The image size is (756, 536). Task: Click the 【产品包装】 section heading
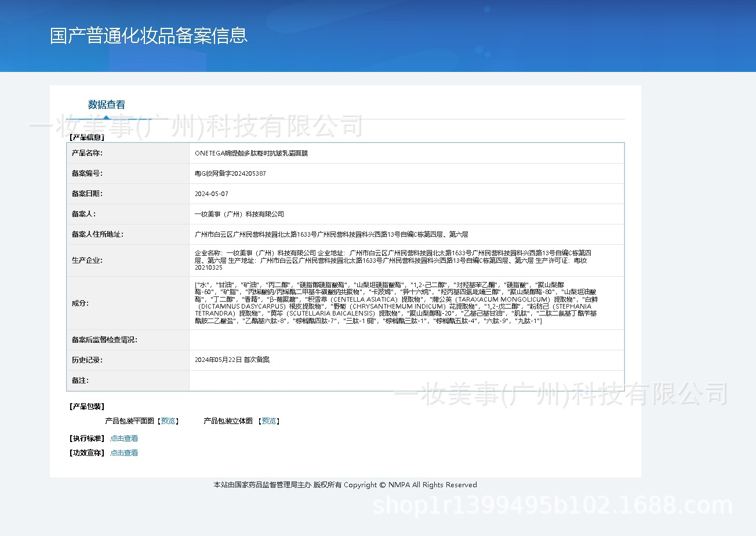(87, 407)
